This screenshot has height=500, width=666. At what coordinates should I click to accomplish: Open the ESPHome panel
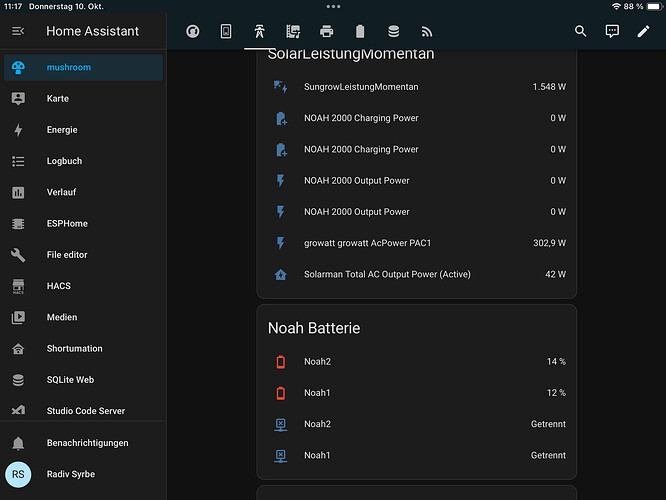(83, 223)
